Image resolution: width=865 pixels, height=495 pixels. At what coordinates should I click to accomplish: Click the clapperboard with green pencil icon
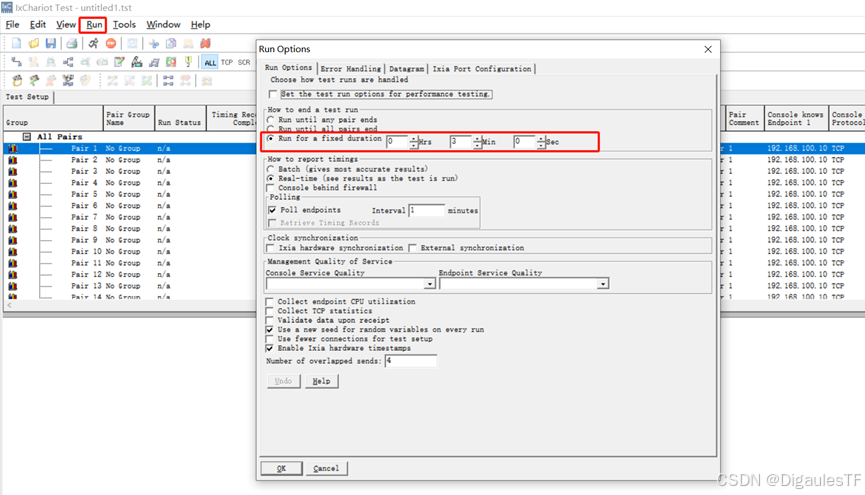34,81
